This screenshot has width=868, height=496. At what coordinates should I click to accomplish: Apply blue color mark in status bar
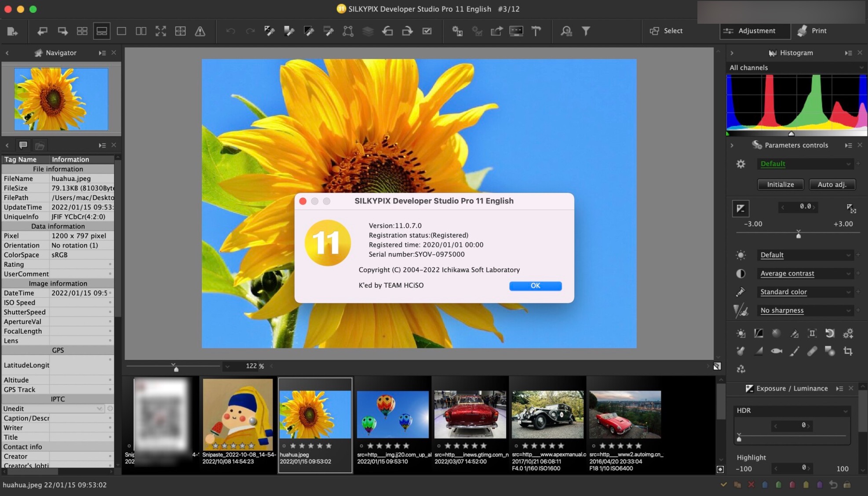click(x=765, y=485)
